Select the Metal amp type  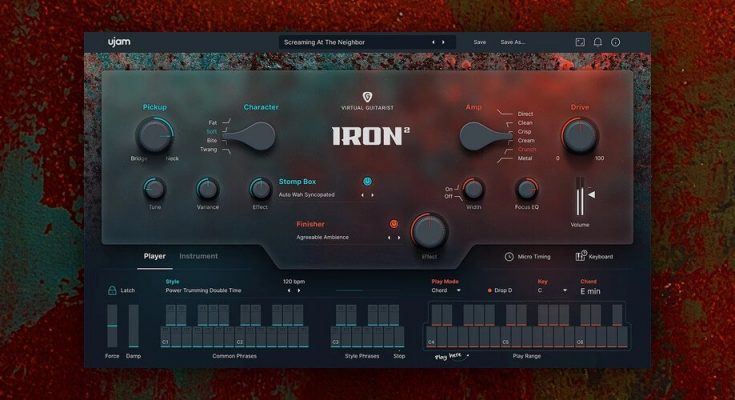(526, 158)
